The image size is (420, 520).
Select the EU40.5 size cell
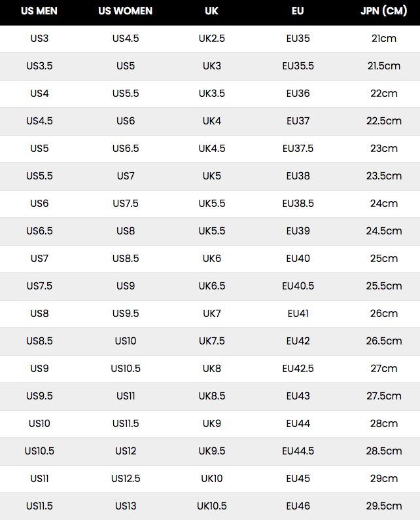point(298,286)
